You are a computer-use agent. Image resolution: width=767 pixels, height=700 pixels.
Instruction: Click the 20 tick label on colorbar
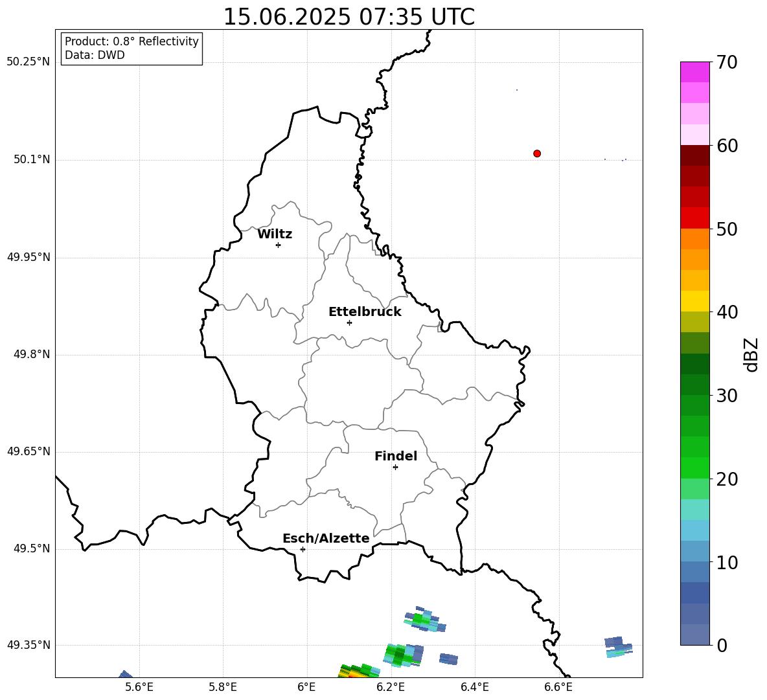pyautogui.click(x=727, y=479)
